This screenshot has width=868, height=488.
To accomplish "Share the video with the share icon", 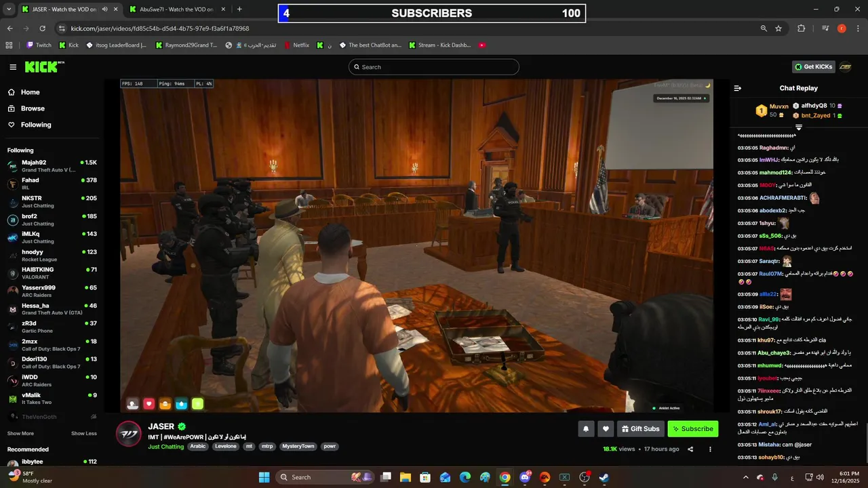I will point(690,449).
